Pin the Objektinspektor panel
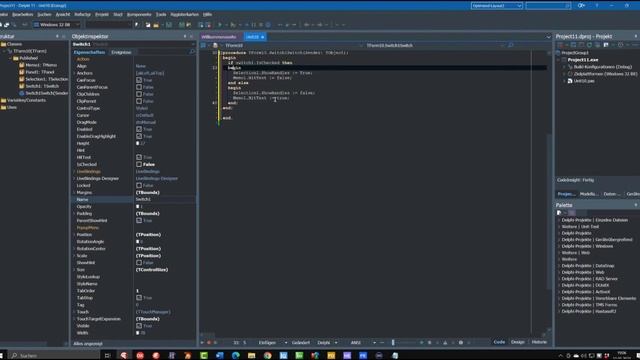 pos(185,36)
